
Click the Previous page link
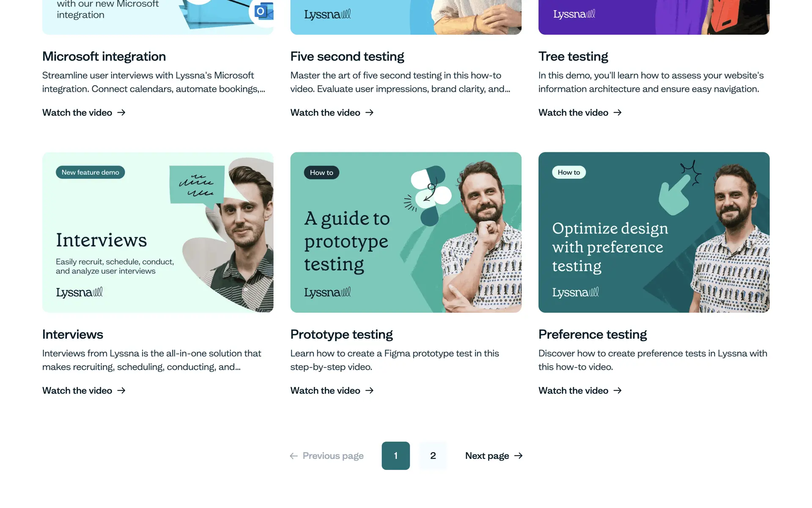(x=326, y=456)
